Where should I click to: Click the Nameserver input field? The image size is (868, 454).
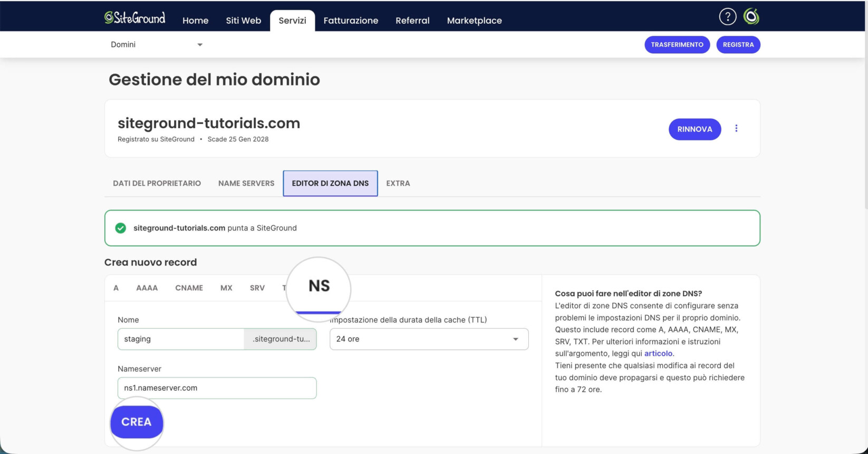click(x=217, y=388)
